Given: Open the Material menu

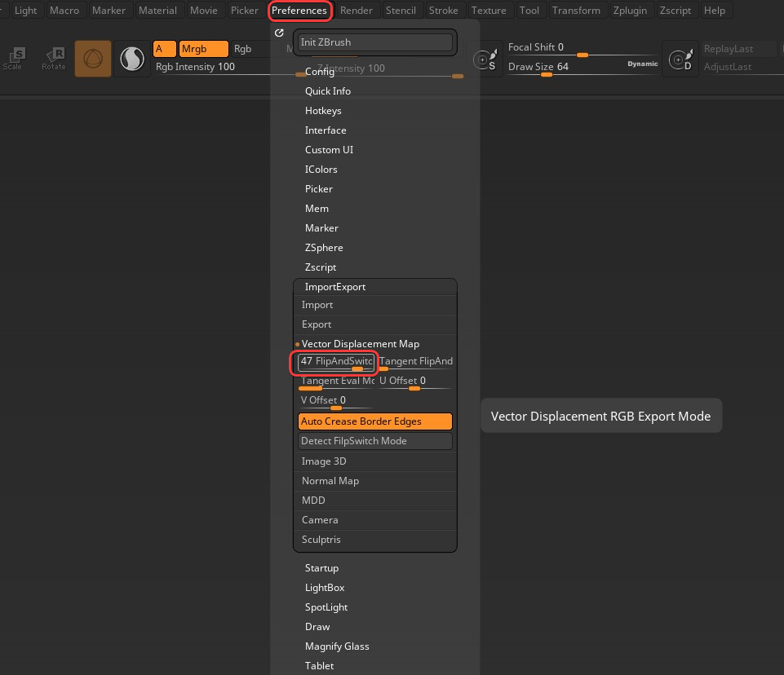Looking at the screenshot, I should [157, 10].
